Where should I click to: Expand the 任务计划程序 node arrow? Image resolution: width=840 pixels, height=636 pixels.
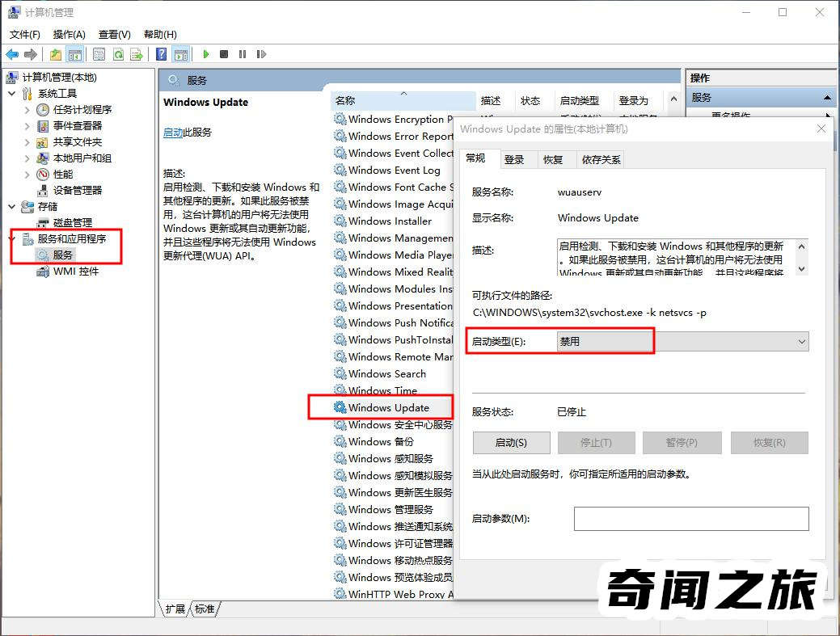[x=27, y=110]
